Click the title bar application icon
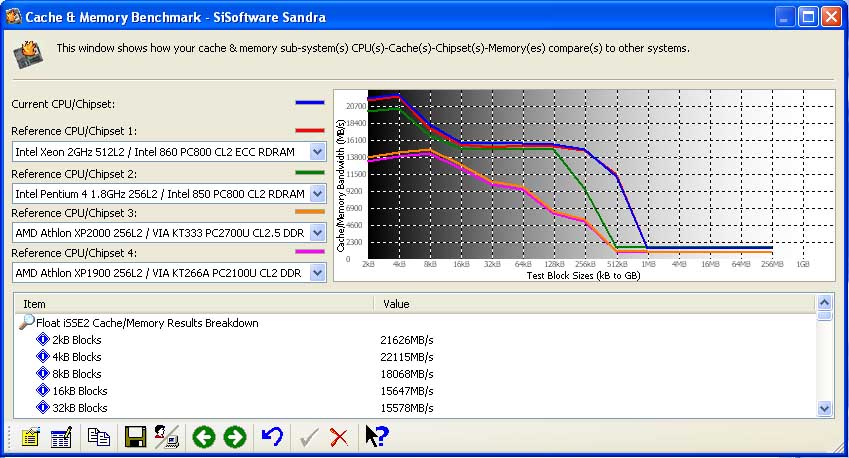 pos(14,17)
